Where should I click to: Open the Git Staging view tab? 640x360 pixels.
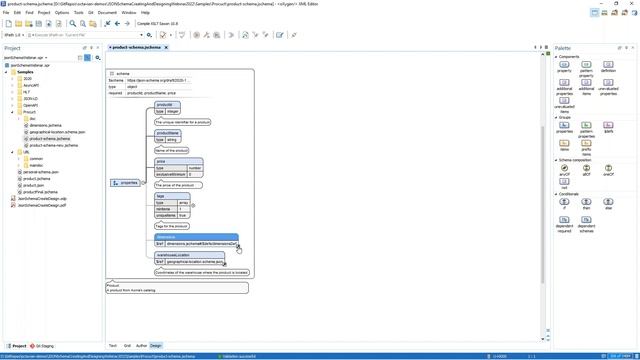tap(42, 346)
